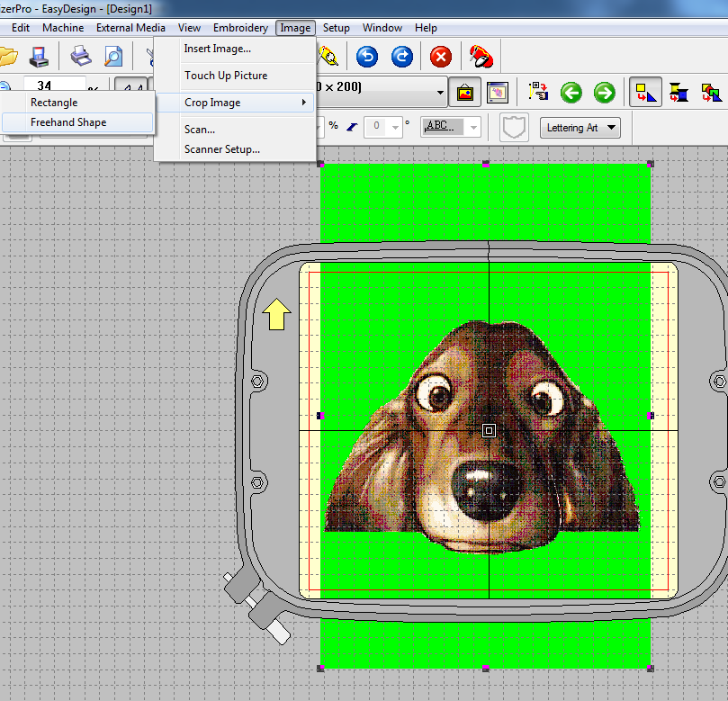Open Print Preview magnifier icon
Screen dimensions: 728x701
coord(113,57)
